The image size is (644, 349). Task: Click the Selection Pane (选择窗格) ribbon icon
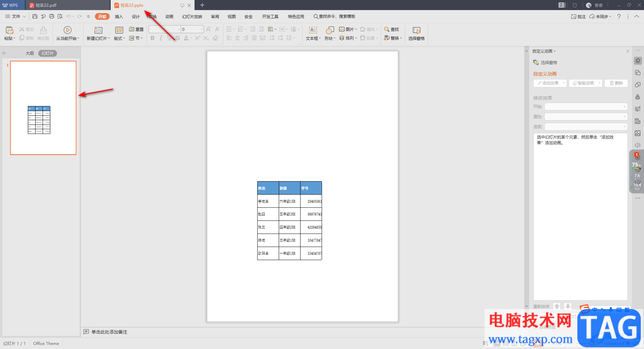[x=417, y=30]
